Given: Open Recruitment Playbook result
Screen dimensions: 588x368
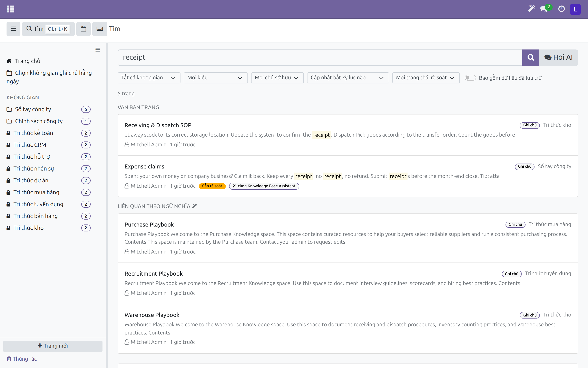Looking at the screenshot, I should point(154,274).
